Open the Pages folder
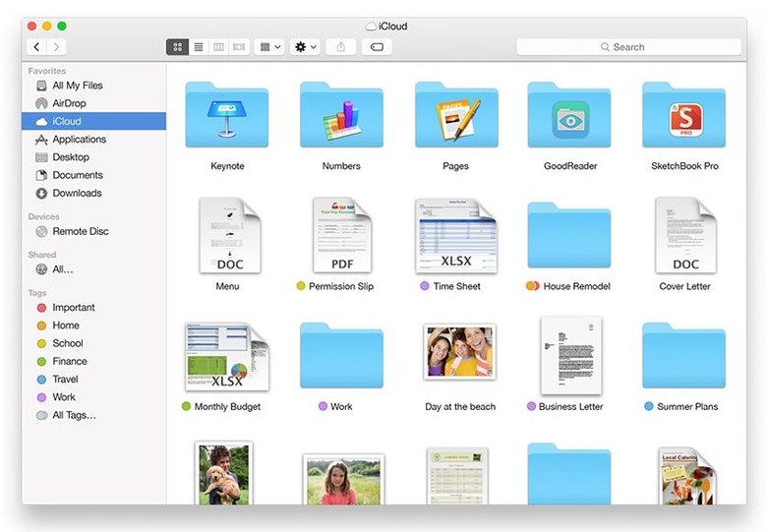Viewport: 767px width, 532px height. pyautogui.click(x=456, y=115)
